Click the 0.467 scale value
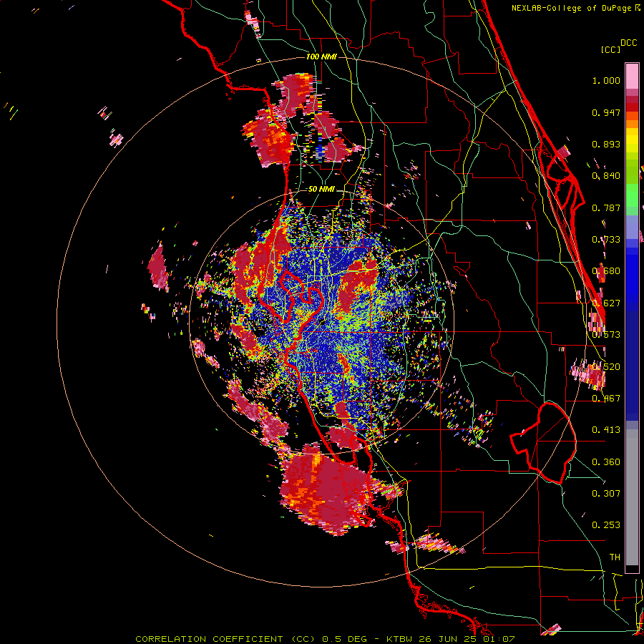Screen dimensions: 644x644 click(606, 399)
